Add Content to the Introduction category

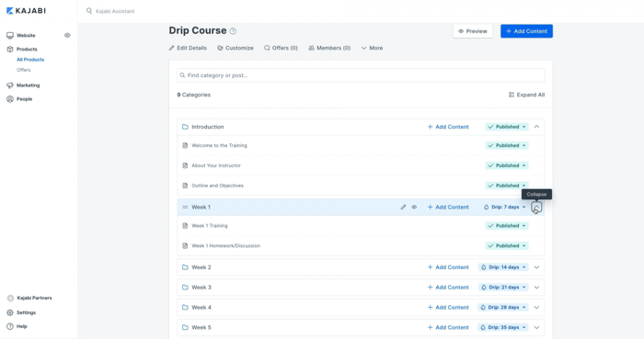(448, 127)
